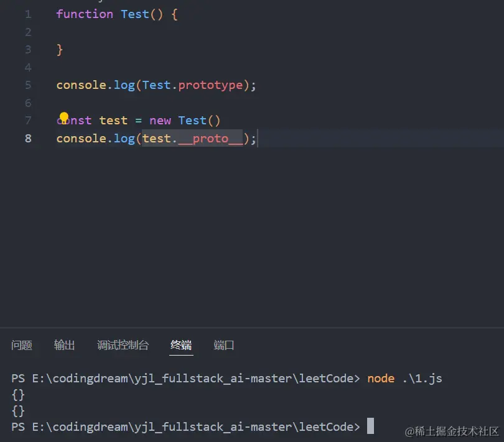Viewport: 504px width, 442px height.
Task: Click 'console' on line 5
Action: click(x=82, y=85)
